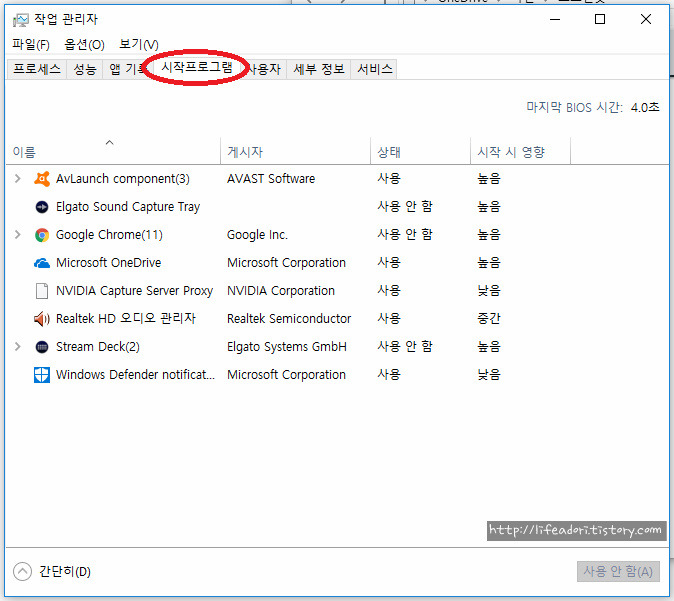
Task: Maximize the Task Manager window
Action: (x=600, y=19)
